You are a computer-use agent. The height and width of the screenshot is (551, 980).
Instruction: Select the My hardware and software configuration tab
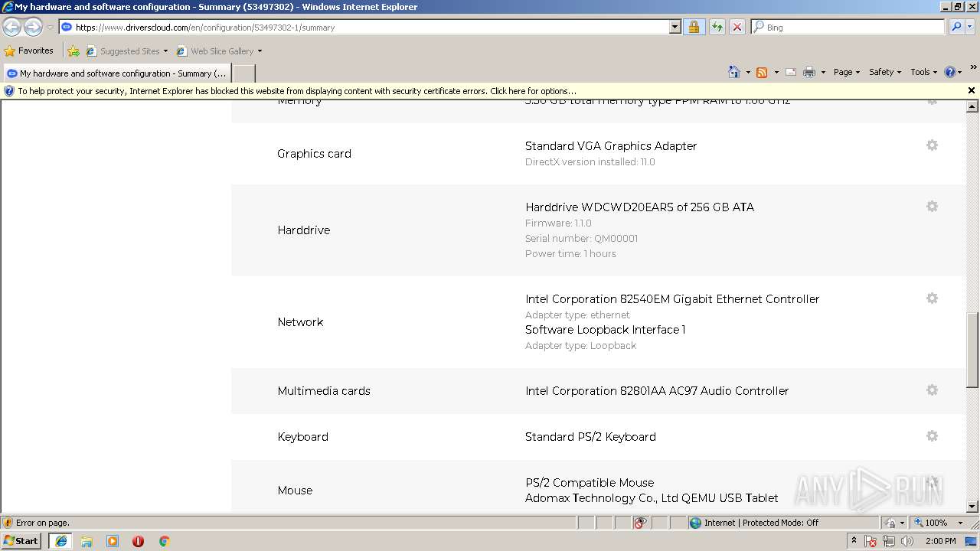(x=117, y=73)
